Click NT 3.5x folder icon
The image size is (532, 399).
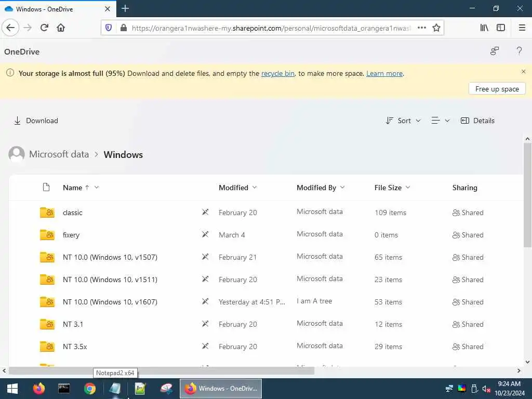47,347
